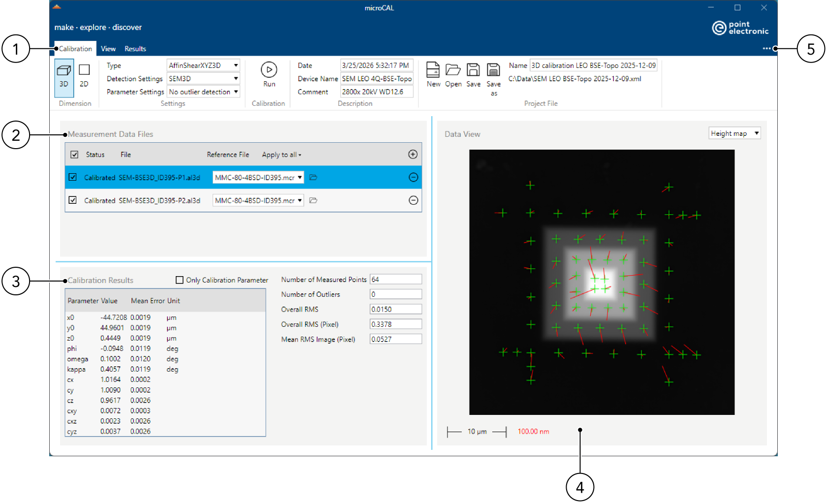The image size is (827, 504).
Task: Open the Detection Settings SEM3D dropdown
Action: point(203,79)
